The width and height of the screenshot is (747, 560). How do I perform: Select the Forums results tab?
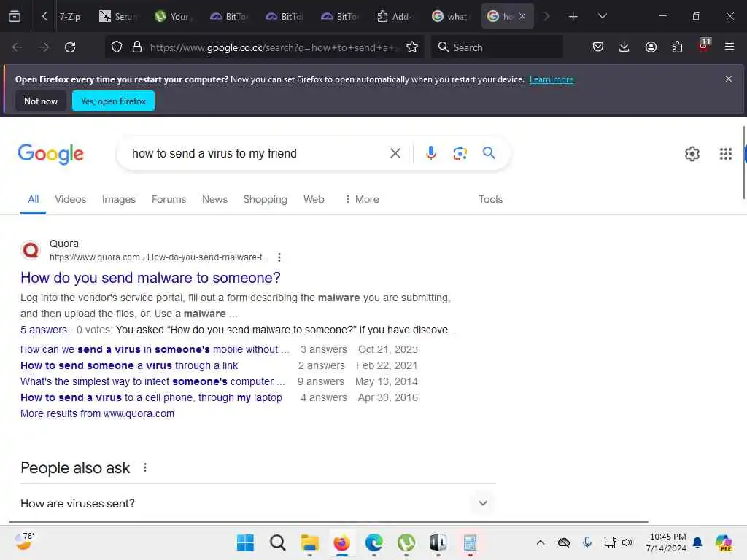click(x=169, y=199)
